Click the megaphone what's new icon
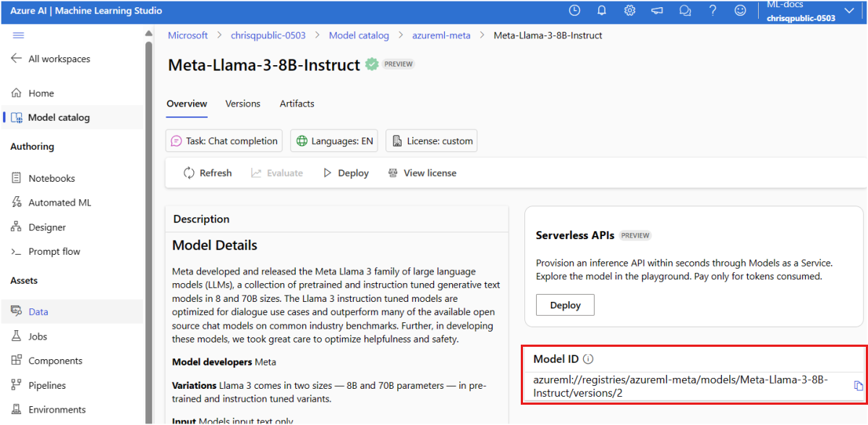868x425 pixels. tap(658, 11)
